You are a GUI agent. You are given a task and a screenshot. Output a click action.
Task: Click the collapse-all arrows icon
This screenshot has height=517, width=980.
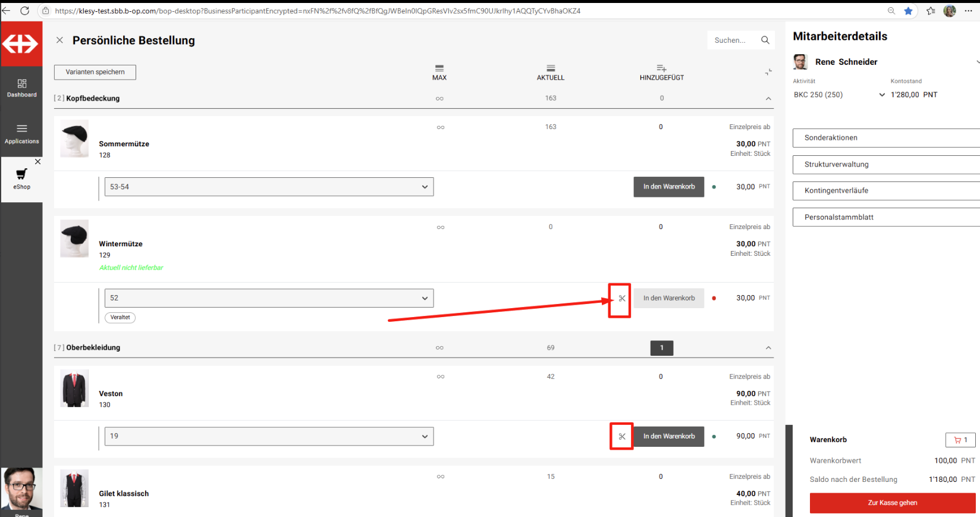coord(768,72)
